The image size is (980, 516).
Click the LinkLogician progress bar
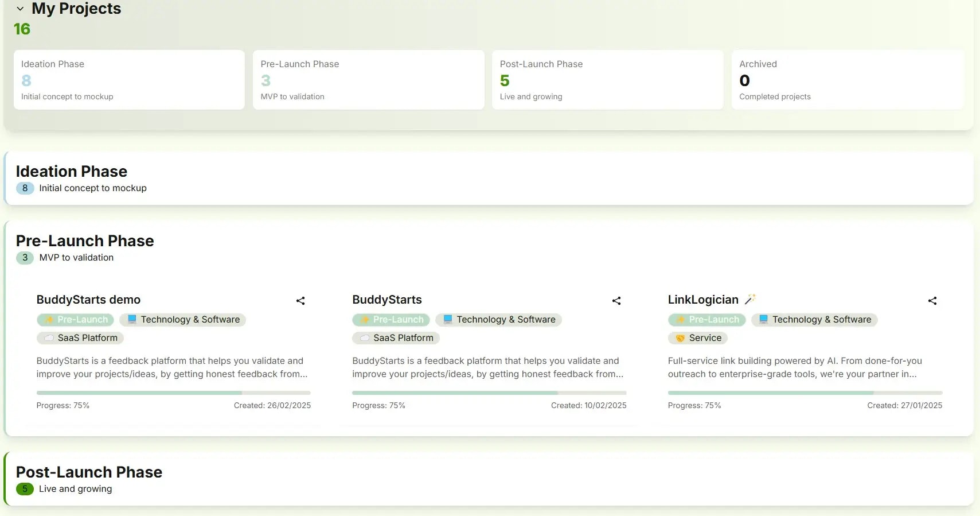tap(805, 393)
